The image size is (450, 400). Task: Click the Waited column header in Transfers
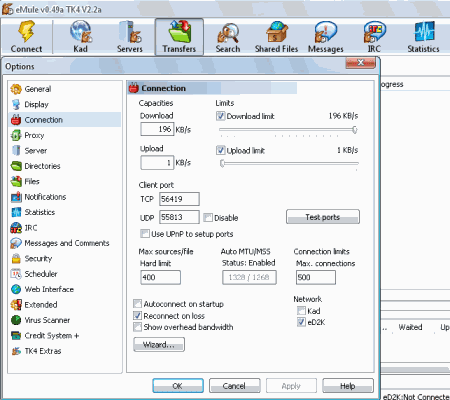tap(410, 327)
